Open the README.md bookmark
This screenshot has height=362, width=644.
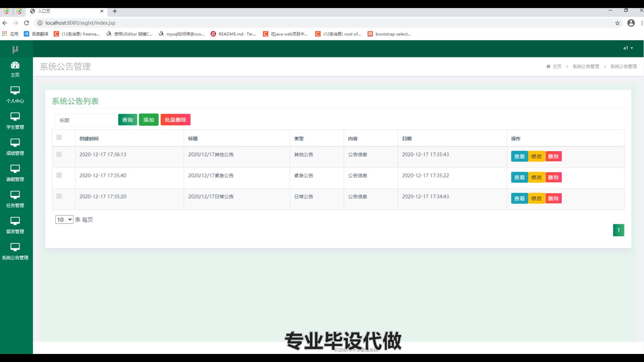coord(233,34)
